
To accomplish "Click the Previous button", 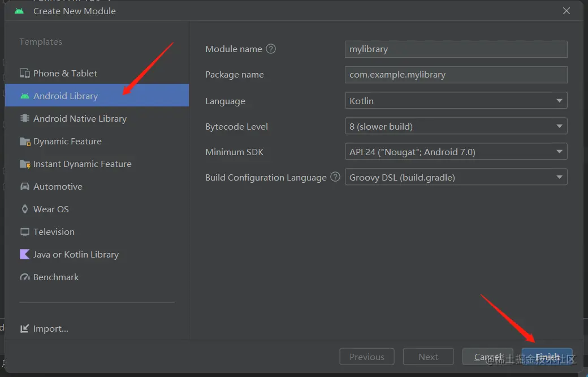I will click(367, 357).
